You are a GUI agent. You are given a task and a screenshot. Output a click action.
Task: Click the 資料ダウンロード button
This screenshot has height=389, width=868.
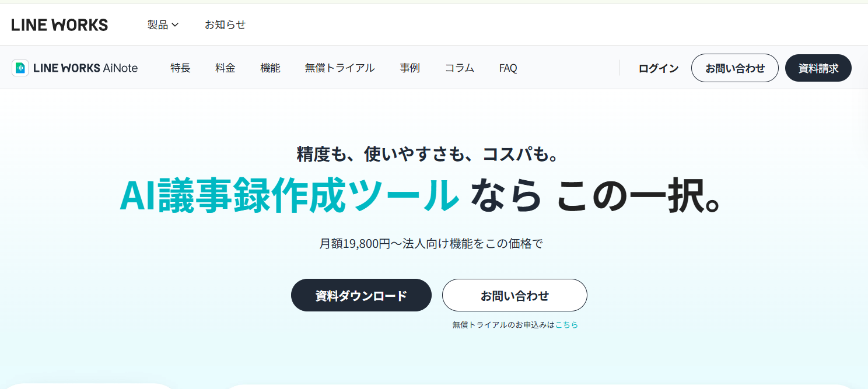(361, 295)
